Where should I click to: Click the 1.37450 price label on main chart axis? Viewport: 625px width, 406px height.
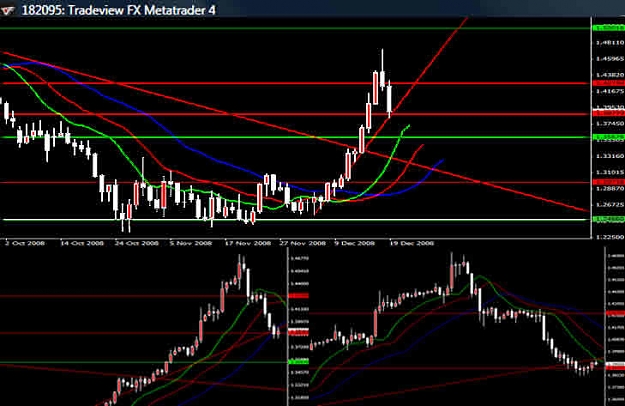pyautogui.click(x=610, y=124)
